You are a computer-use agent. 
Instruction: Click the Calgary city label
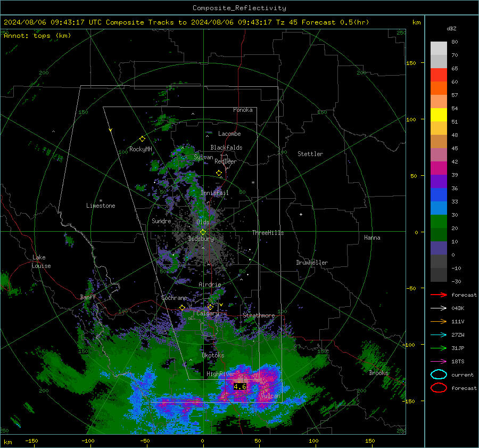click(208, 313)
